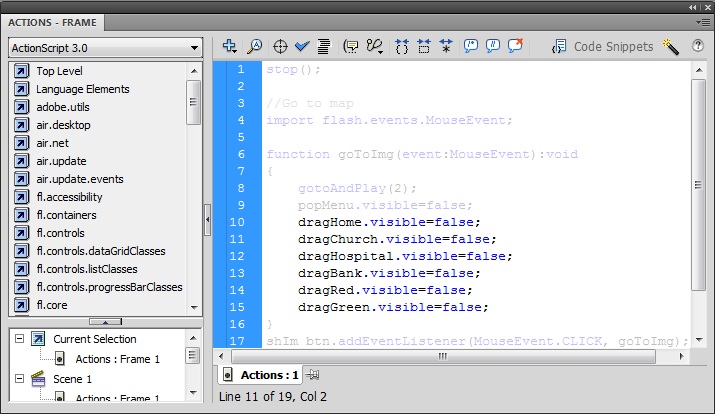Run Check syntax with the checkmark icon

click(302, 46)
